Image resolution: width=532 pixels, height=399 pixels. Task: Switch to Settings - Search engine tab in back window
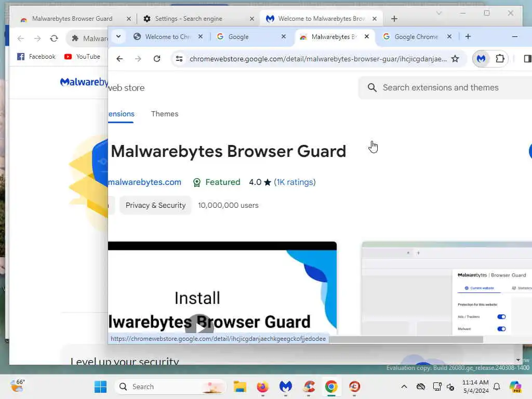click(x=189, y=19)
